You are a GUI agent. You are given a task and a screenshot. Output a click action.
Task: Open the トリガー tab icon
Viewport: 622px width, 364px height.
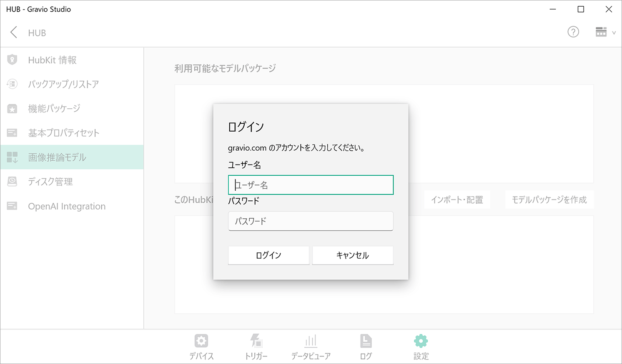[256, 341]
